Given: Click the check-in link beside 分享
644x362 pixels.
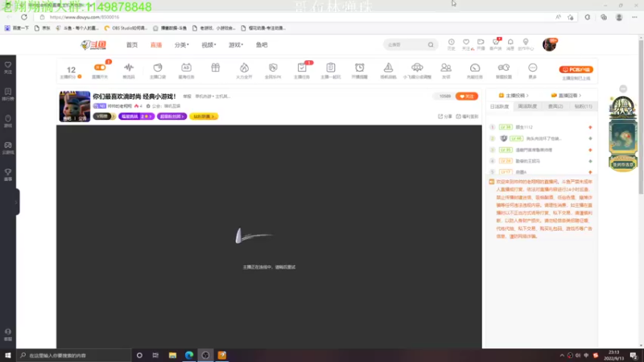Looking at the screenshot, I should pos(467,117).
